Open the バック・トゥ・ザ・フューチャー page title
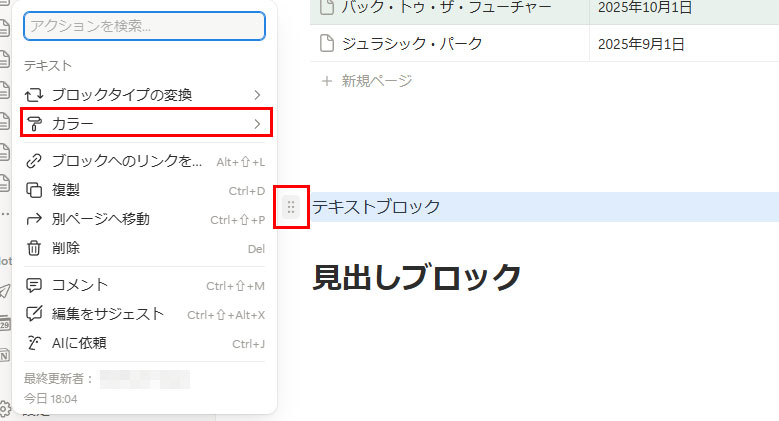Viewport: 779px width, 421px height. pyautogui.click(x=446, y=9)
